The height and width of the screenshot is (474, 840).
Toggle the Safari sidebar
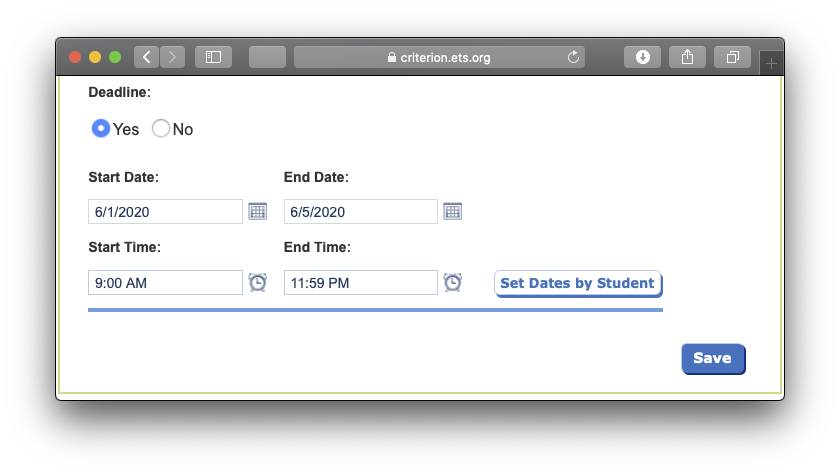pyautogui.click(x=213, y=57)
